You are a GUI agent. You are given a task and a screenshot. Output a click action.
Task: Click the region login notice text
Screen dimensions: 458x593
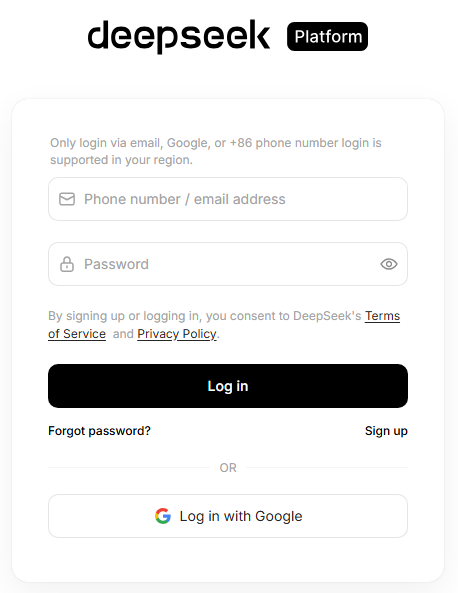click(x=216, y=151)
